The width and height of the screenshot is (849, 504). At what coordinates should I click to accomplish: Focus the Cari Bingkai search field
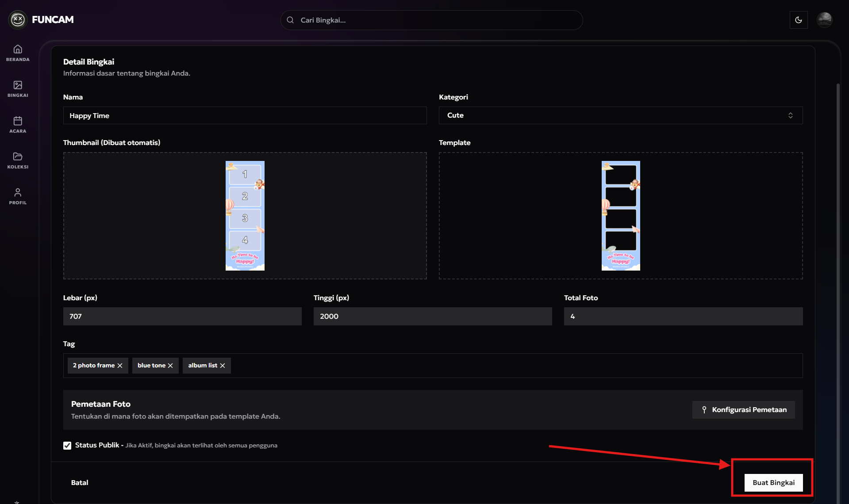431,20
